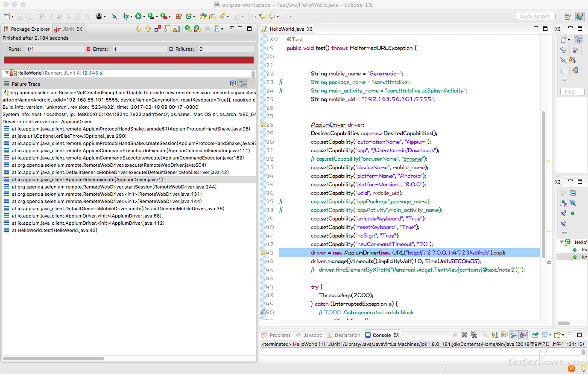Viewport: 588px width, 374px height.
Task: Click the Quick Access search field
Action: pos(535,16)
